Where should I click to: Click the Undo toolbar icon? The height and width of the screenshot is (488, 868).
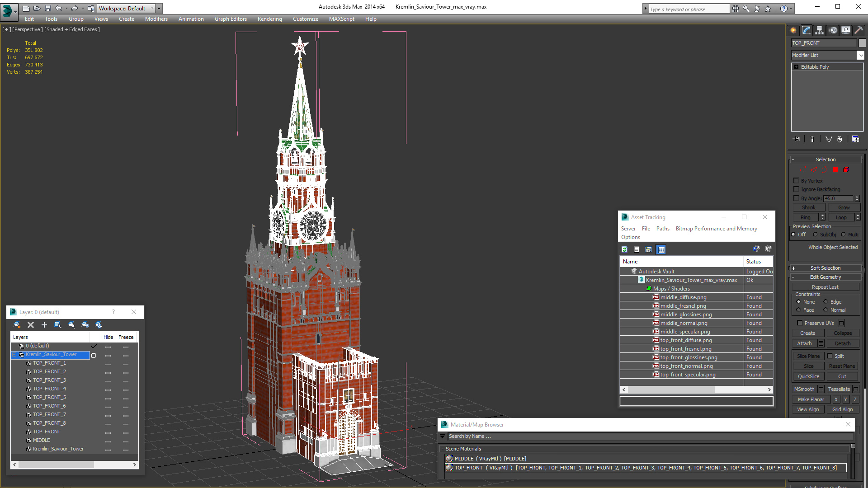(59, 8)
